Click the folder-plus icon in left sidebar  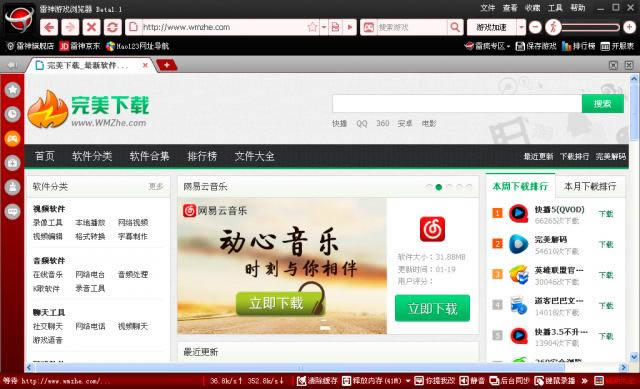point(13,163)
